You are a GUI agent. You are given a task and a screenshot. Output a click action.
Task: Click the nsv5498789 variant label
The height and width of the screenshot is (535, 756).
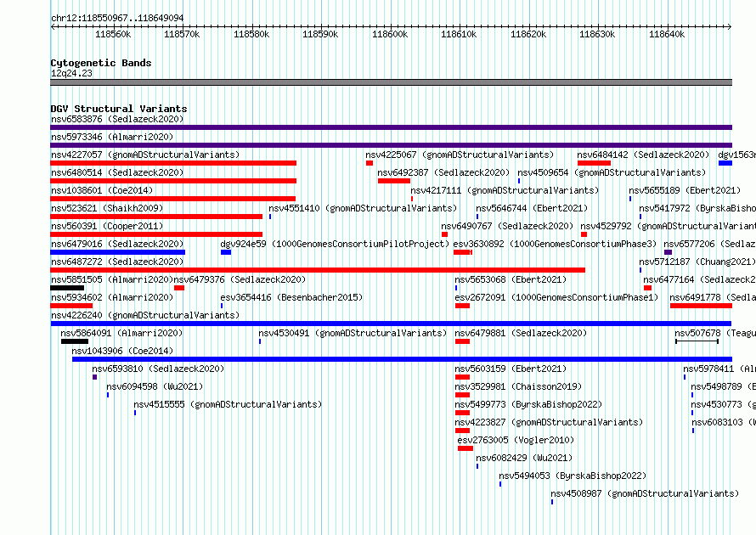(x=723, y=386)
